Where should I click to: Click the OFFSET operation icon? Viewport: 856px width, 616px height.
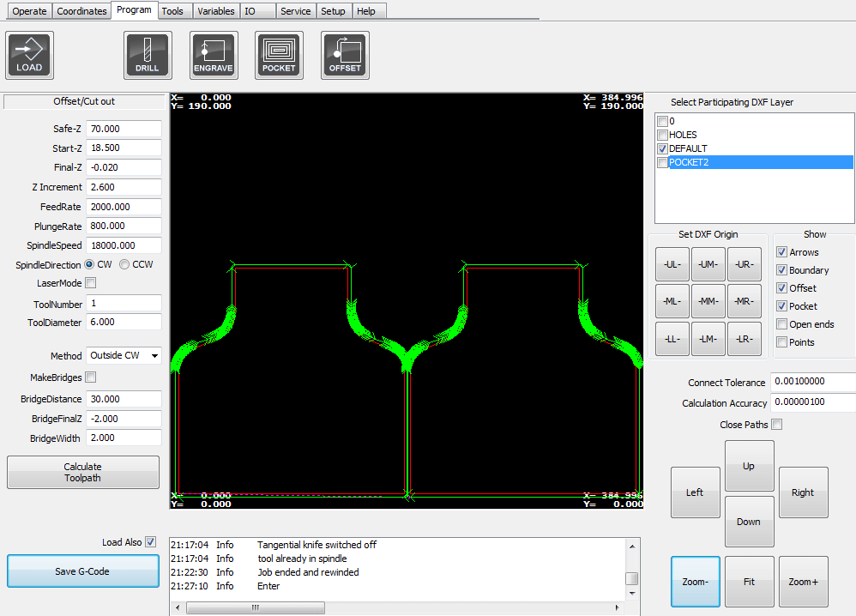(x=344, y=54)
